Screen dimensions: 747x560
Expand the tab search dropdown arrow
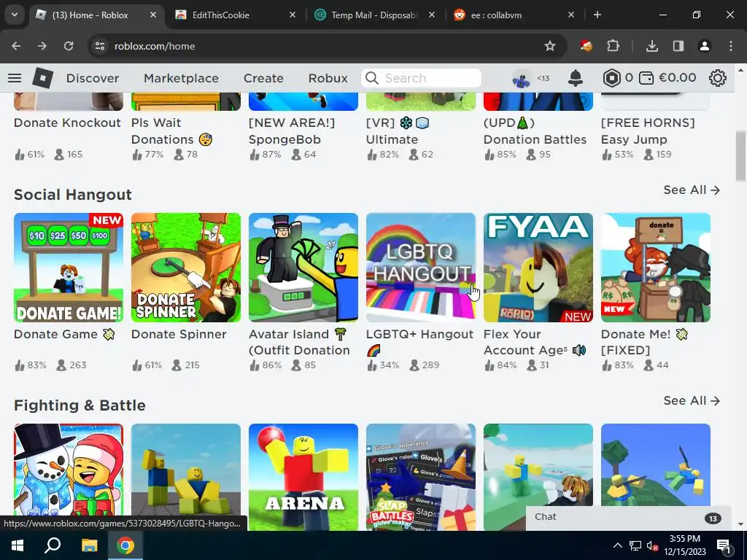(15, 15)
